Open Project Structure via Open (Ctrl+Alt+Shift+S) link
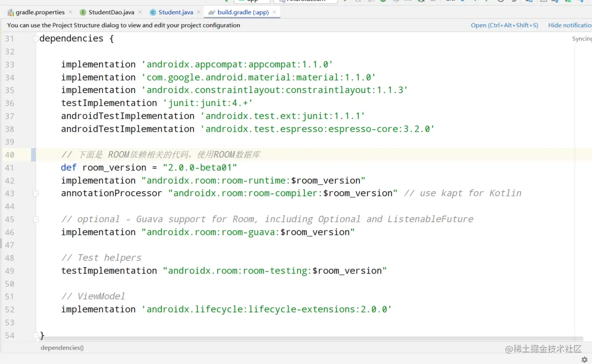 coord(505,25)
